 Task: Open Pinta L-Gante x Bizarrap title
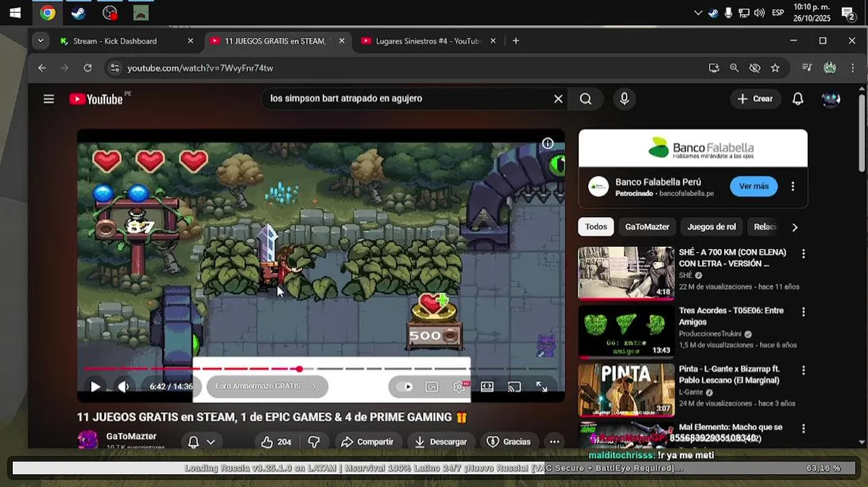[729, 375]
